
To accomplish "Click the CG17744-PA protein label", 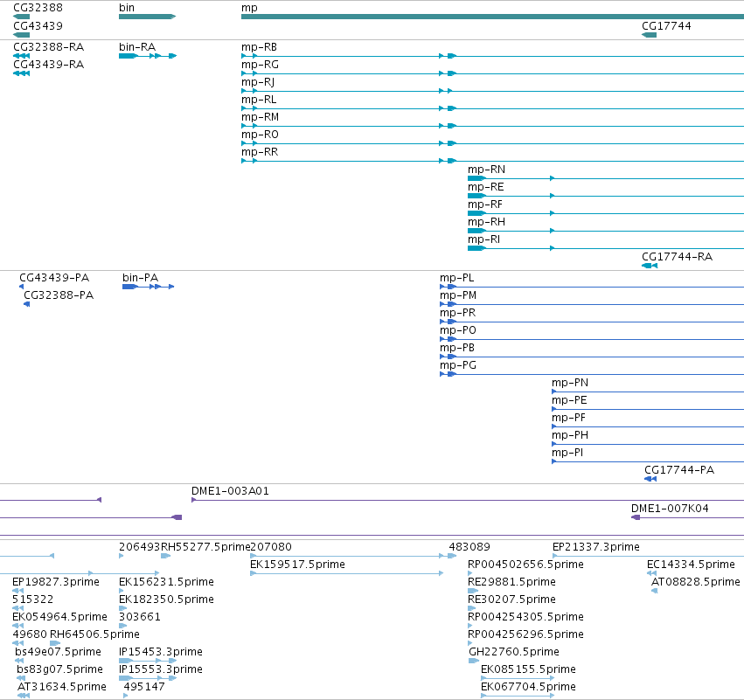I will (679, 470).
